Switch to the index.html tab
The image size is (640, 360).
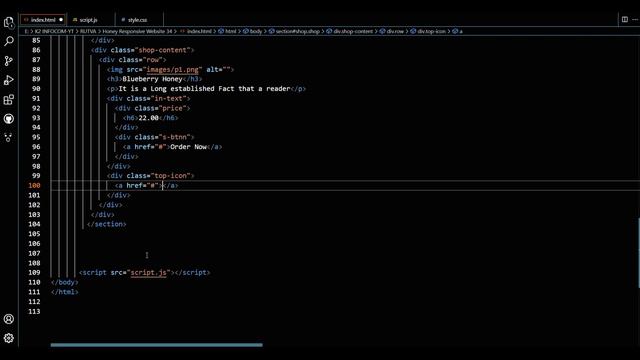(43, 20)
